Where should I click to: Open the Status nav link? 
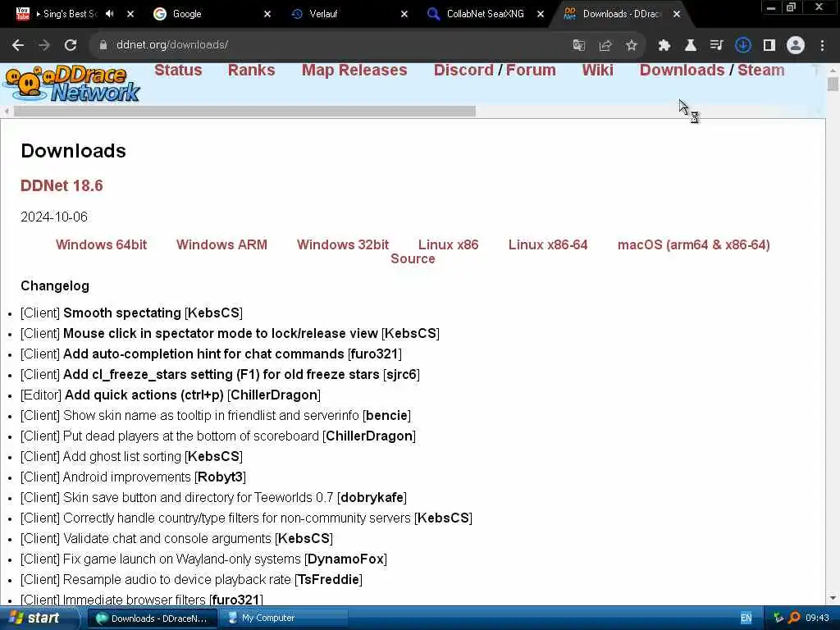[178, 71]
